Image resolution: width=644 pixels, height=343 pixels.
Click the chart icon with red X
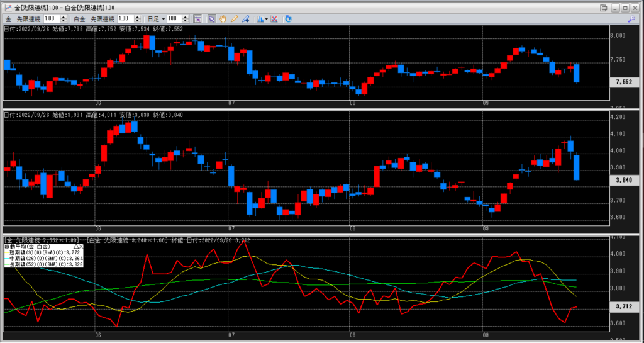click(275, 19)
